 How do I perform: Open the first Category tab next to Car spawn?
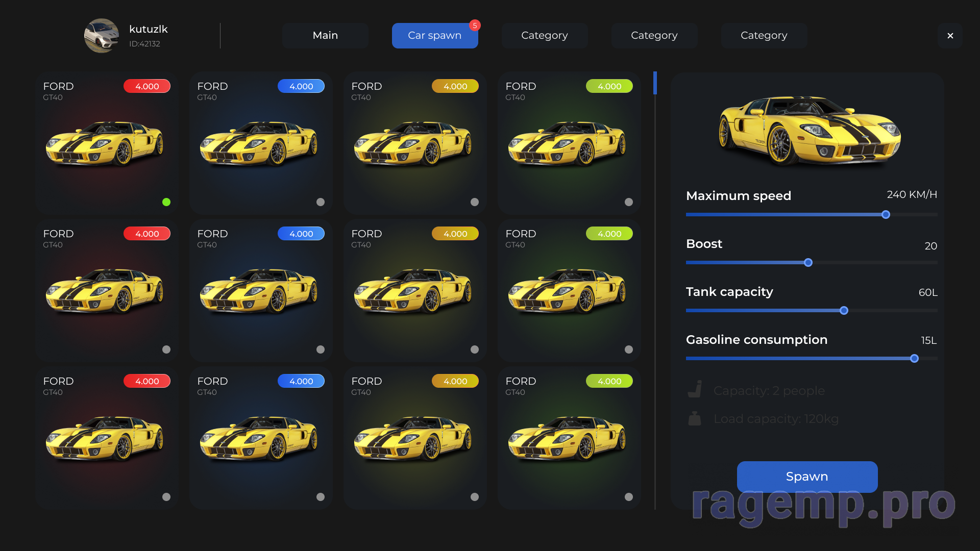tap(545, 36)
